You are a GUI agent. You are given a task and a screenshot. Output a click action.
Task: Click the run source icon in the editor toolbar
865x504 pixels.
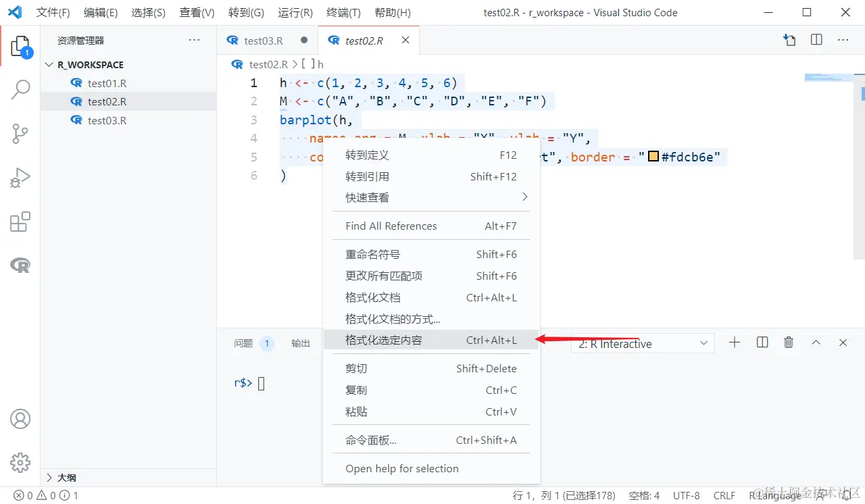click(789, 40)
